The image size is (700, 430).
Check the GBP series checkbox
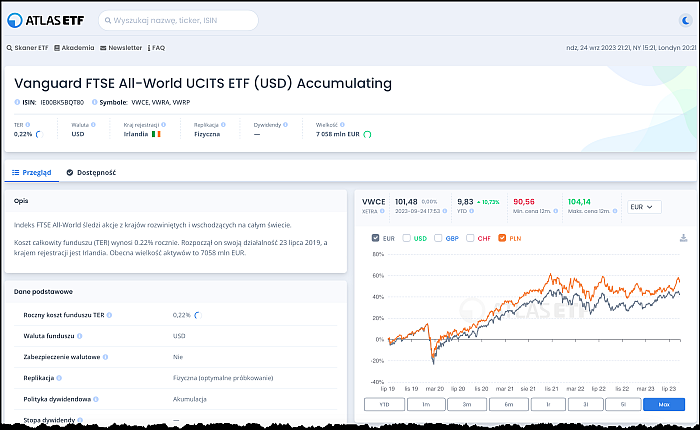(438, 238)
